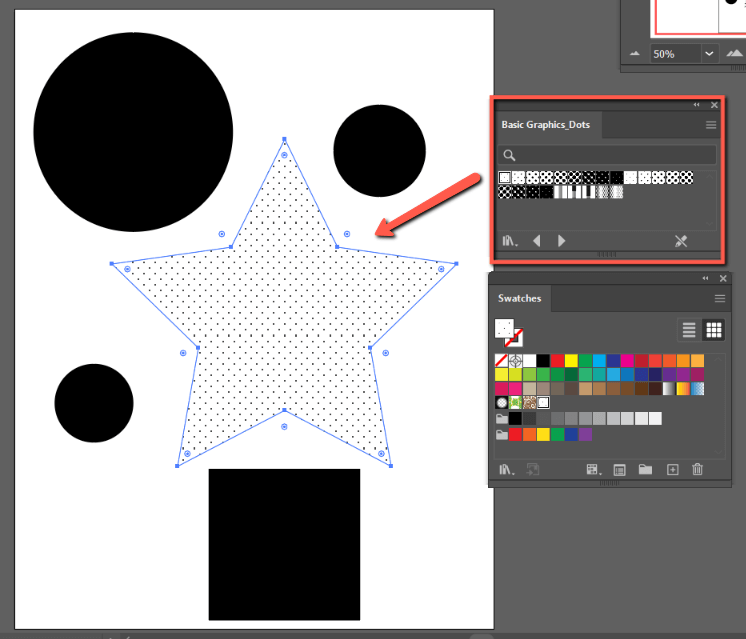Image resolution: width=746 pixels, height=639 pixels.
Task: Click the 50% zoom value field
Action: point(676,54)
